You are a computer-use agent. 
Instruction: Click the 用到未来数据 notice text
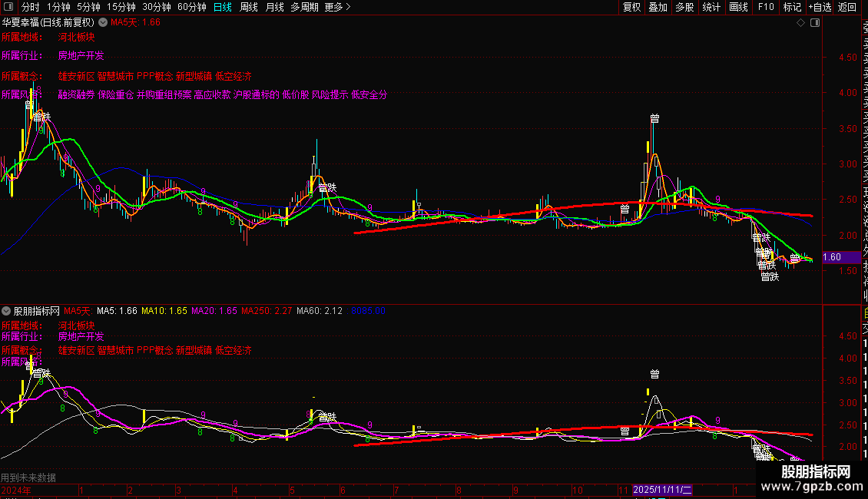[x=28, y=478]
